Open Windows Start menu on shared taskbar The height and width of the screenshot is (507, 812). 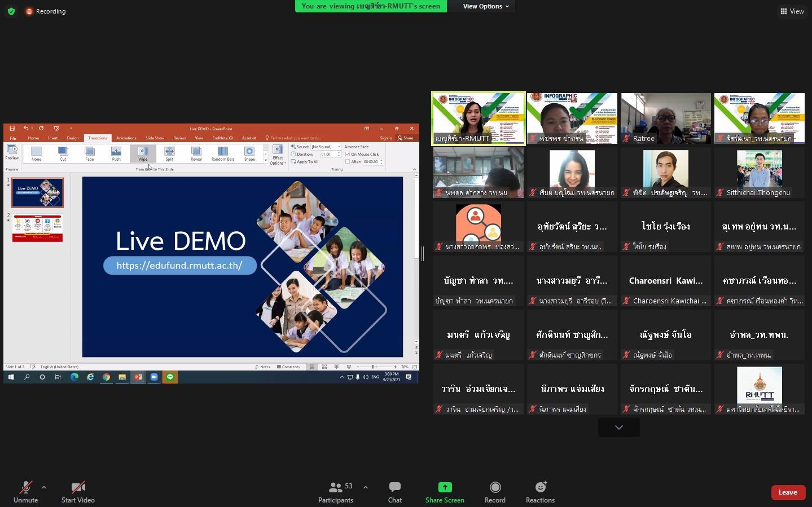[x=11, y=377]
